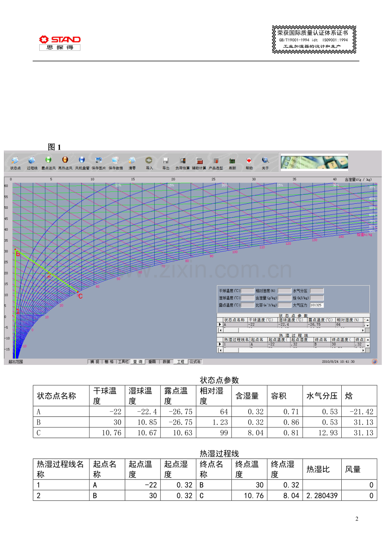Toggle the 工程 project button
Screen dimensions: 392x555
tap(181, 361)
